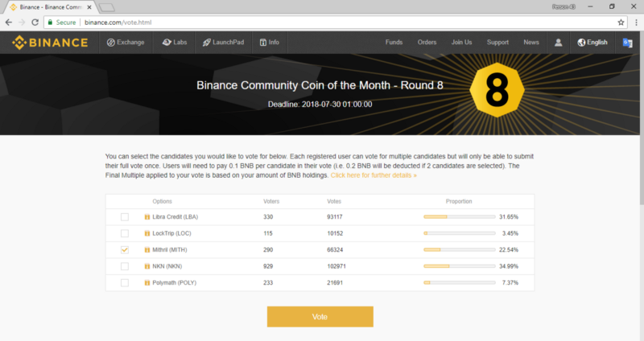Screen dimensions: 644x341
Task: Reload the page with refresh icon
Action: (35, 23)
